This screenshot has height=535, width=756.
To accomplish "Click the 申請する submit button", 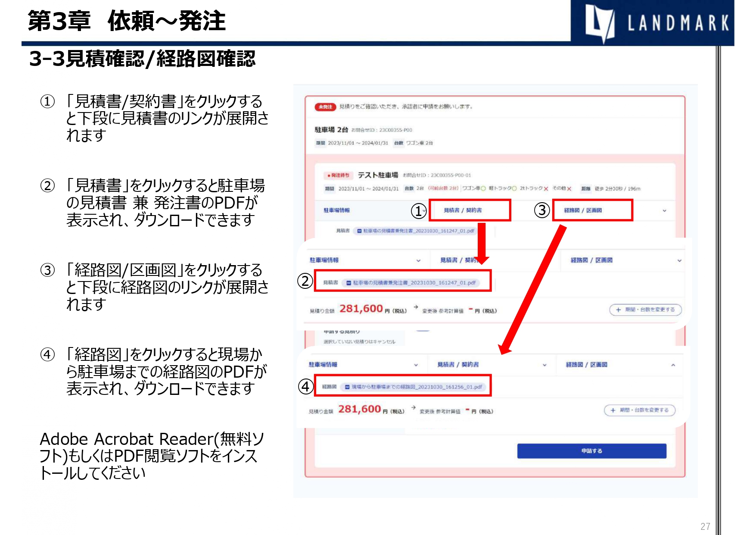I will pos(591,451).
